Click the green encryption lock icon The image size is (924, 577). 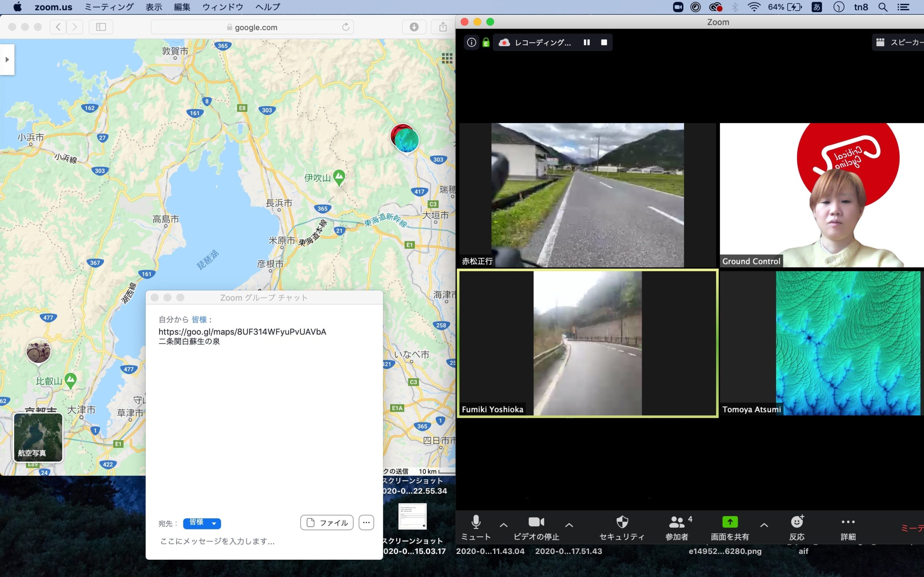click(x=486, y=42)
